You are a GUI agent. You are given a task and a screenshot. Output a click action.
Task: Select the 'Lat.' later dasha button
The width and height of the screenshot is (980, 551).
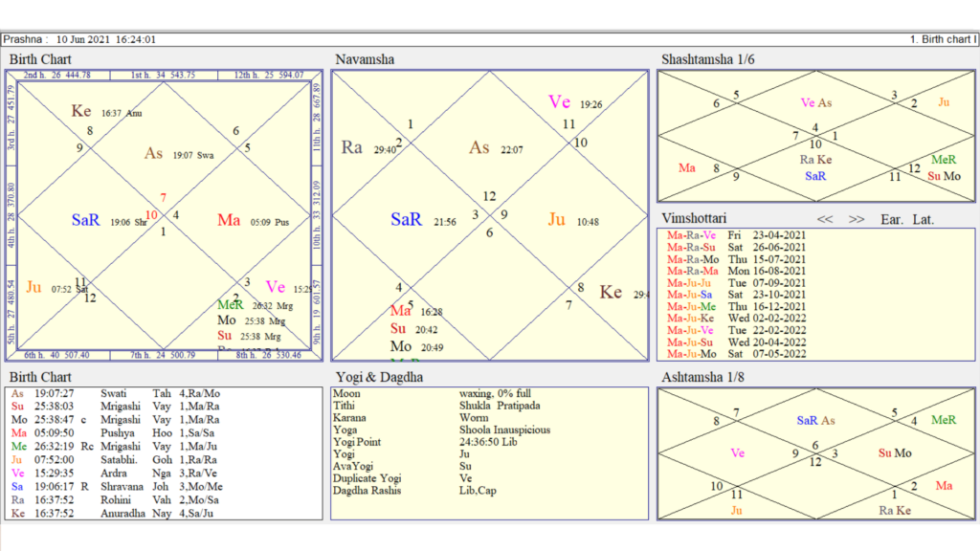tap(924, 219)
